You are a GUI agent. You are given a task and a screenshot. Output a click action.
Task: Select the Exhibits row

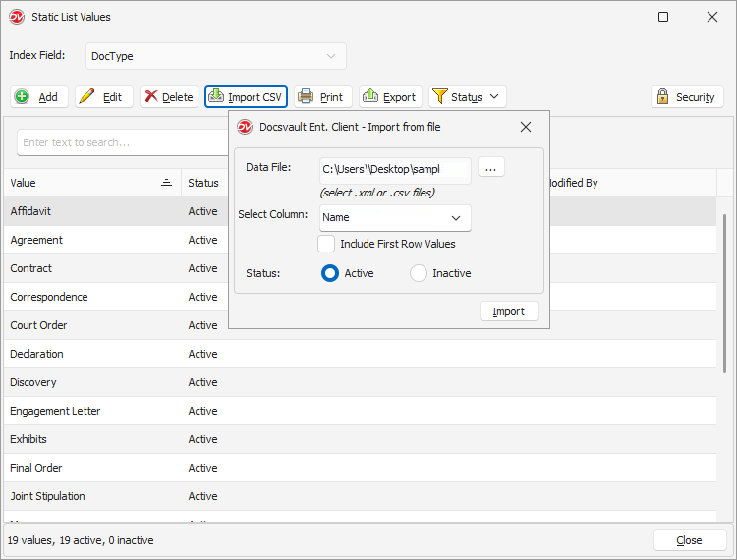[x=360, y=439]
